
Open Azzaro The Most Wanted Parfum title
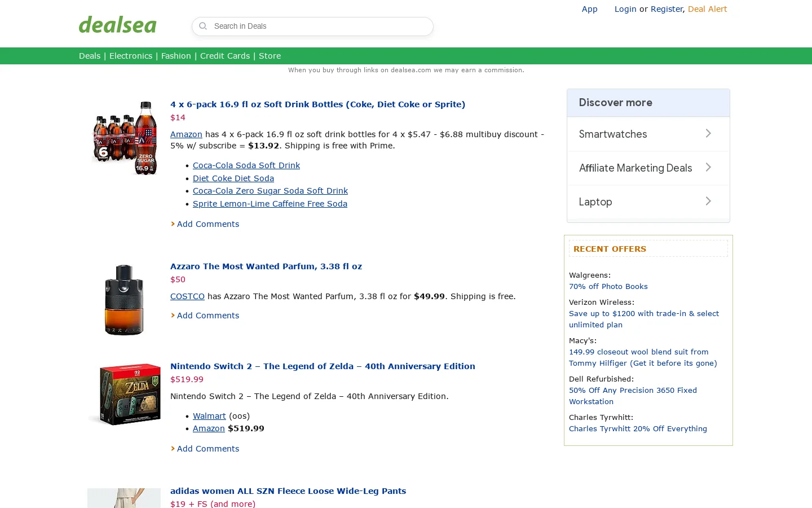click(266, 266)
